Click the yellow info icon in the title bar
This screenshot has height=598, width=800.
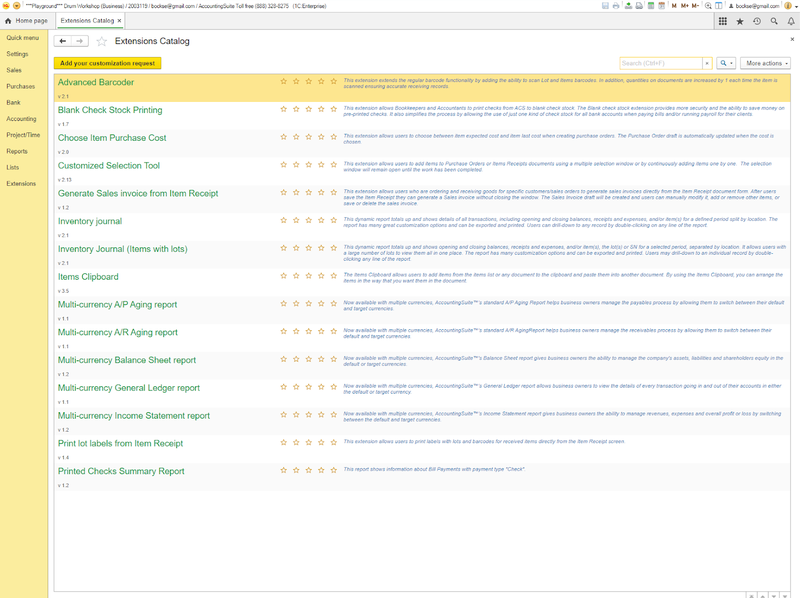[788, 6]
